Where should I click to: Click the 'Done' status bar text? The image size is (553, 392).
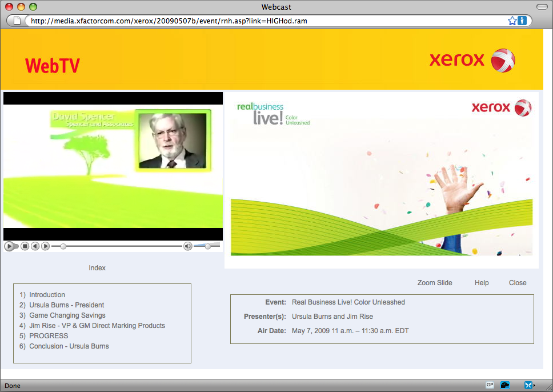coord(13,386)
